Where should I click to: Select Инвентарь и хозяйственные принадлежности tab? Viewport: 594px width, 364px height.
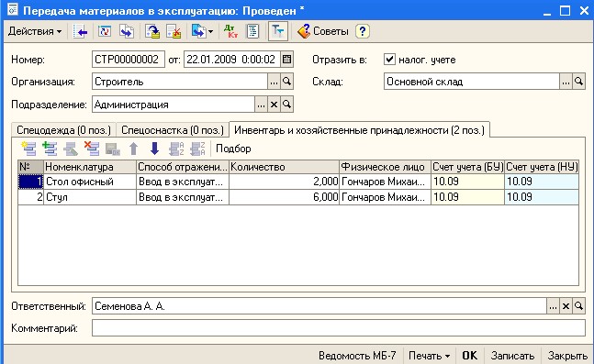(x=359, y=130)
